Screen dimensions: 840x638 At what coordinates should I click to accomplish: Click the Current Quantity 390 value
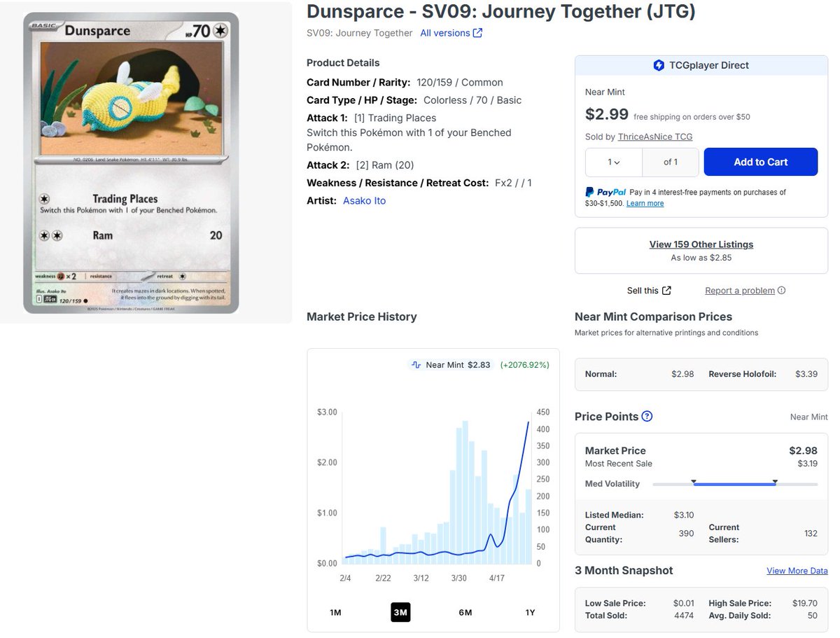tap(687, 534)
